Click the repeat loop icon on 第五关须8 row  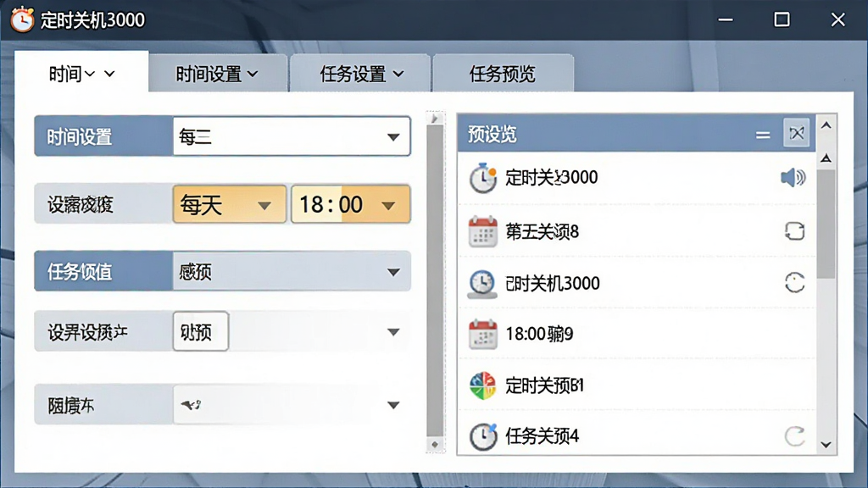click(794, 230)
